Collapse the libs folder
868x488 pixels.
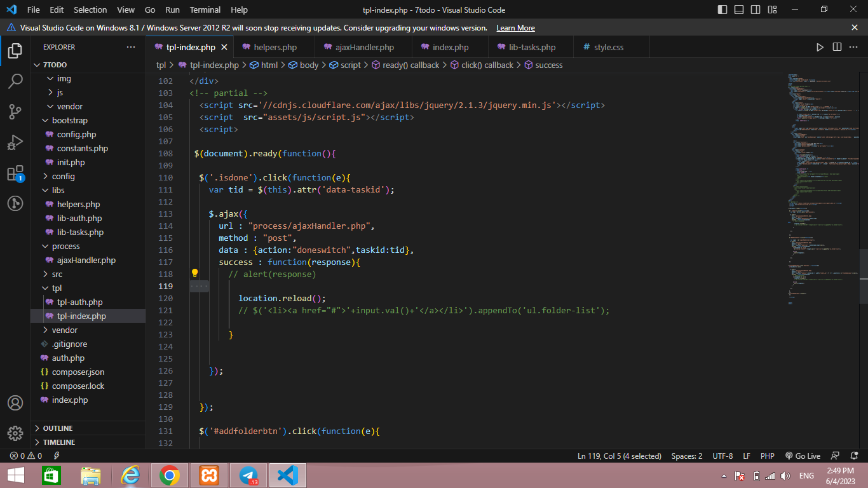pos(88,191)
